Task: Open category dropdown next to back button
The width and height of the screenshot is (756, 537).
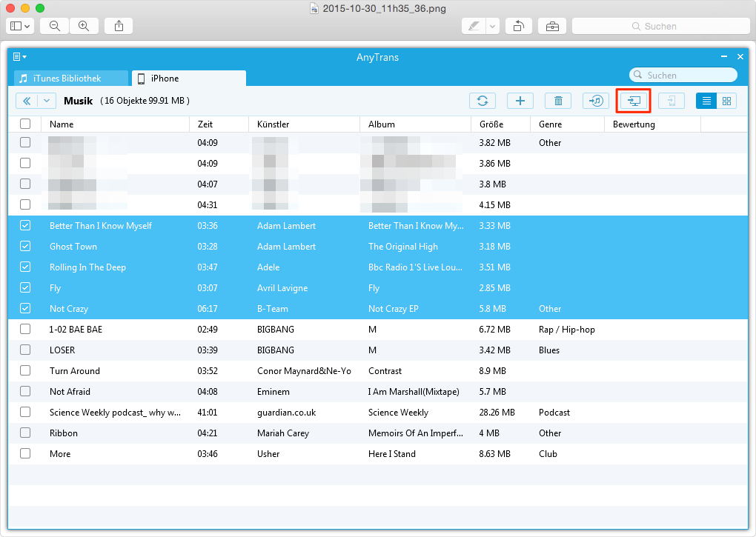Action: 47,101
